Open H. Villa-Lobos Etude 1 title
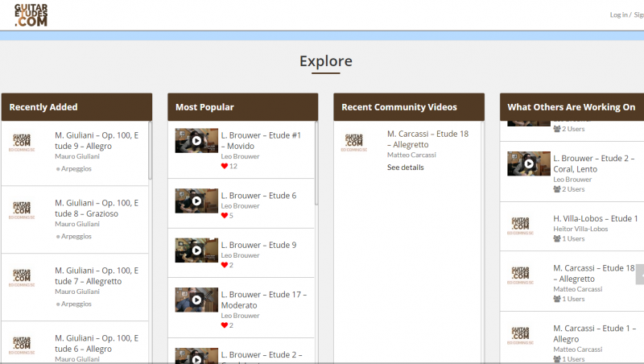This screenshot has width=644, height=364. point(595,218)
